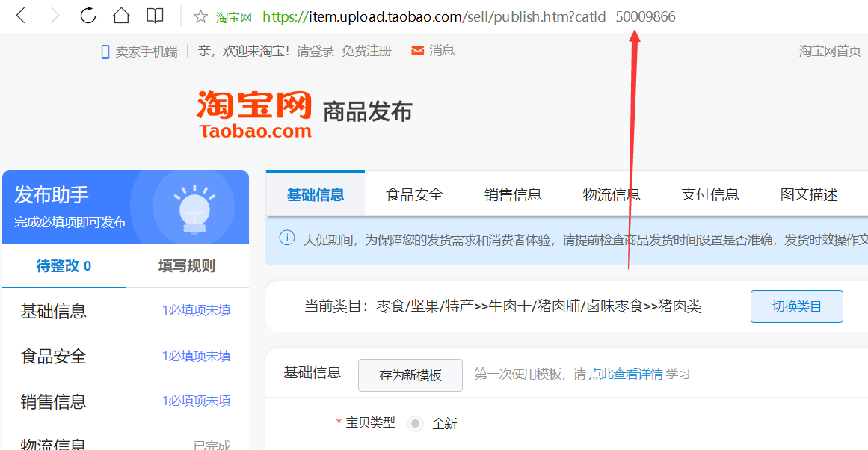Viewport: 868px width, 450px height.
Task: Click 存为新模板 button
Action: [x=410, y=375]
